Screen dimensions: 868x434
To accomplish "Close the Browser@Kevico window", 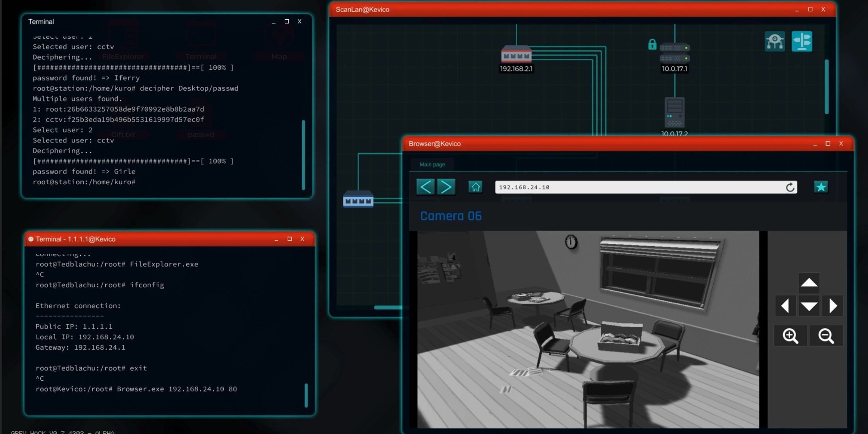I will pyautogui.click(x=841, y=144).
